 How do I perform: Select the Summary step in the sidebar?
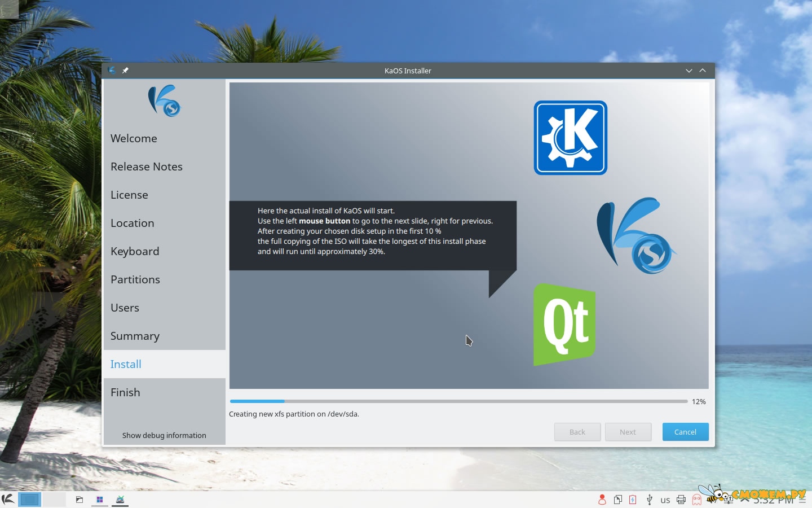click(165, 336)
